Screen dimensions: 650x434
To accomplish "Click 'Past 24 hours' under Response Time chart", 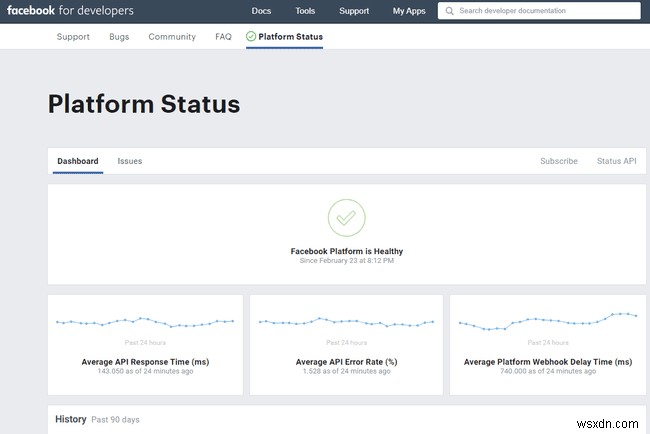I will [x=145, y=342].
